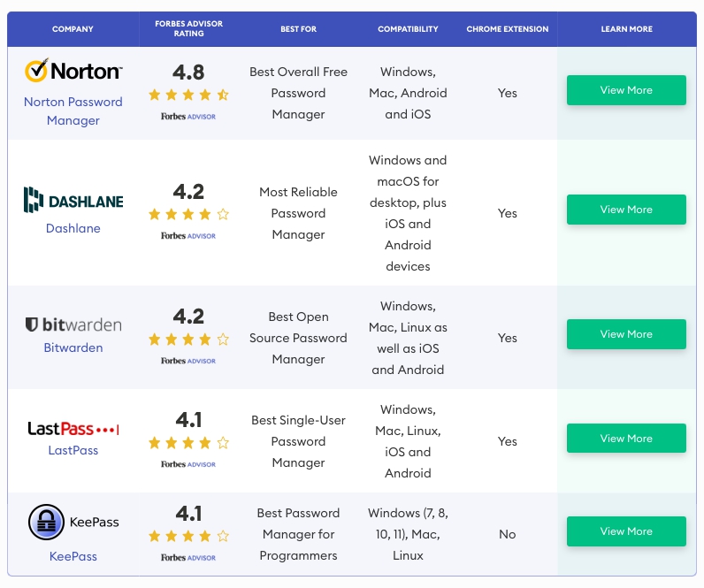This screenshot has height=588, width=704.
Task: Click the Forbes Advisor Rating column header
Action: 188,29
